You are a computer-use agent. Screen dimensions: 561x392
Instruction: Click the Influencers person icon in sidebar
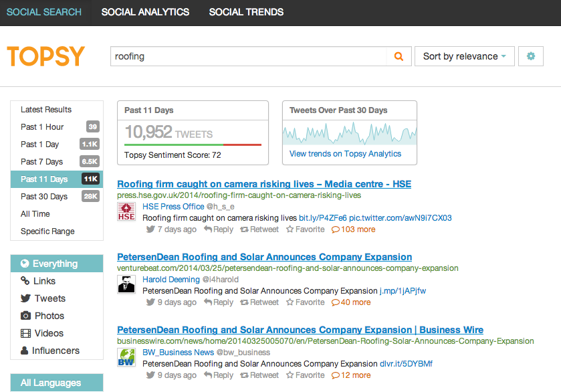(24, 351)
